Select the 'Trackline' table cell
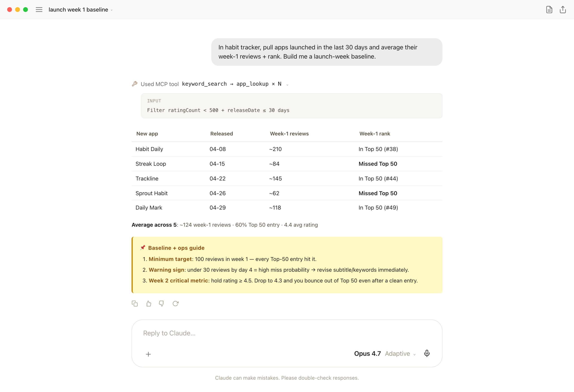Screen dimensions: 574x392 147,178
